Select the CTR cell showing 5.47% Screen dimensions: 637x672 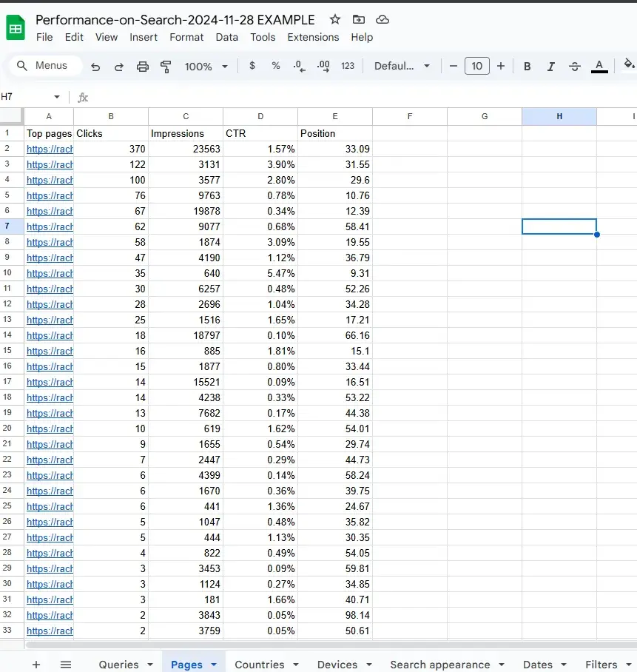(x=260, y=273)
